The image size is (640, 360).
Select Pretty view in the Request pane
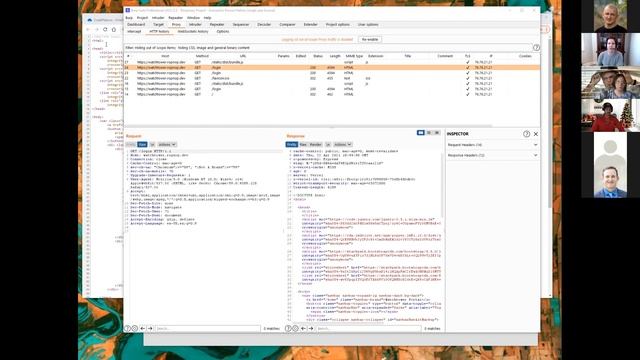click(x=131, y=144)
